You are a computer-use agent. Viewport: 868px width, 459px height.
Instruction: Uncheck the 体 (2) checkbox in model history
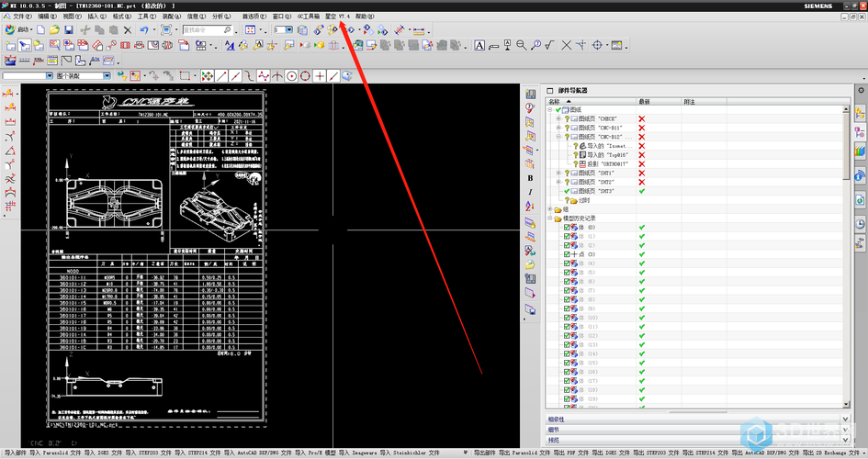pyautogui.click(x=567, y=245)
